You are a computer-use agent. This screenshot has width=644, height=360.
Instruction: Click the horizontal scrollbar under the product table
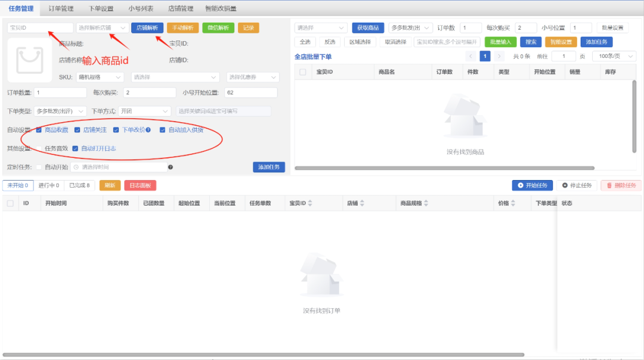tap(444, 168)
